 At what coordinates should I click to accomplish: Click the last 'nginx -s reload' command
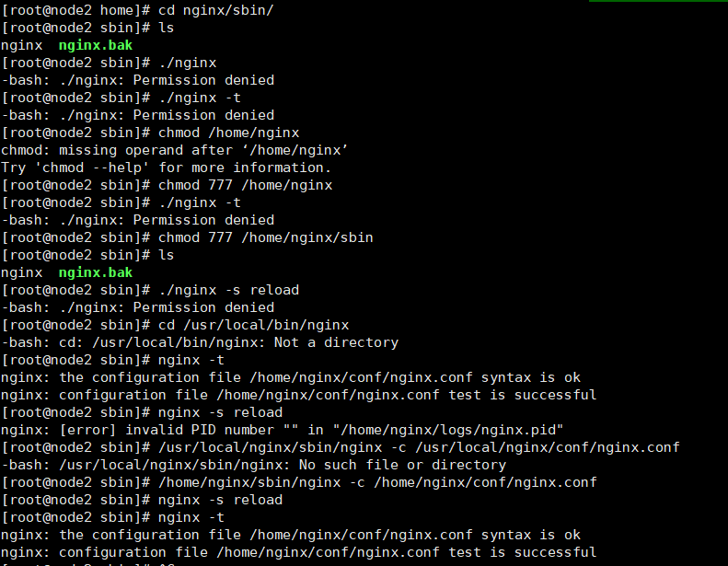pyautogui.click(x=220, y=500)
